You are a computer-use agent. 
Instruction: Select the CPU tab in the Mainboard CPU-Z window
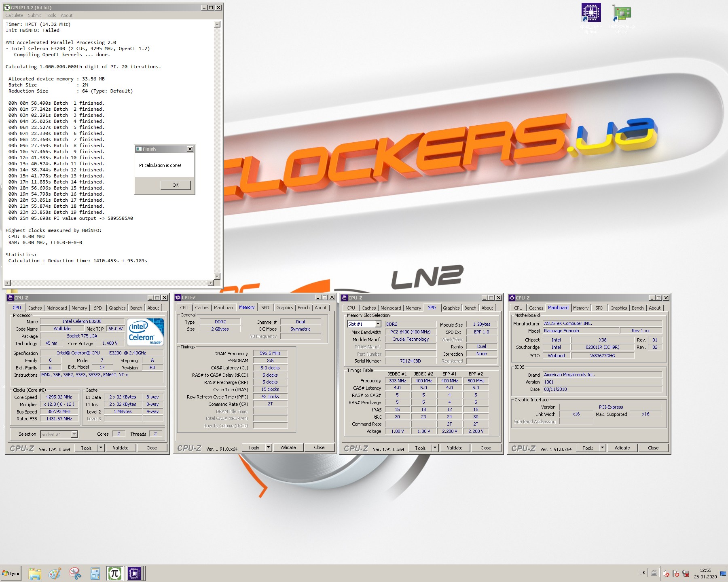coord(518,308)
